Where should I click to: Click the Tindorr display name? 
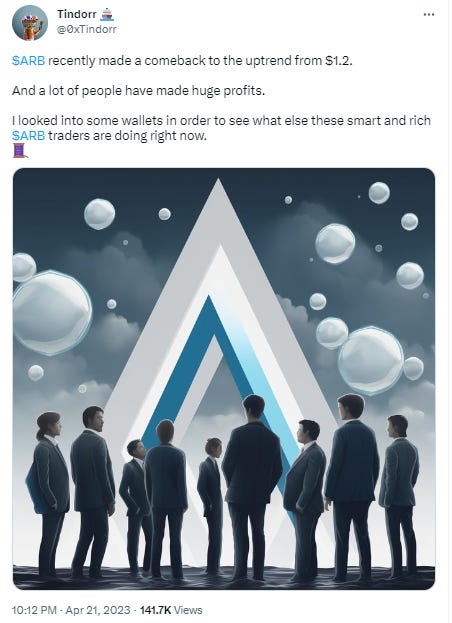pos(77,14)
